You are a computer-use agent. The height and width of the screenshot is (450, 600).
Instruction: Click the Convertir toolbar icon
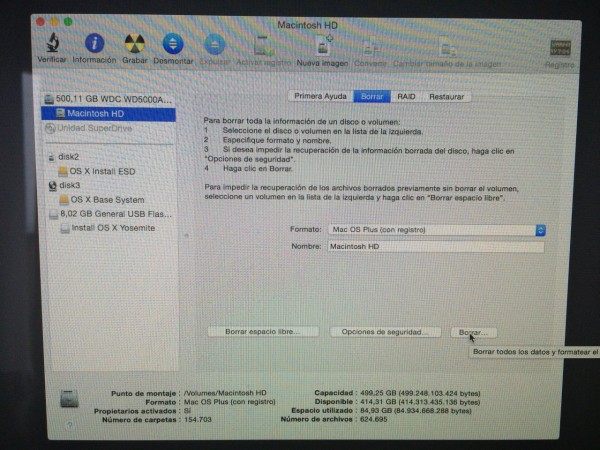click(370, 48)
